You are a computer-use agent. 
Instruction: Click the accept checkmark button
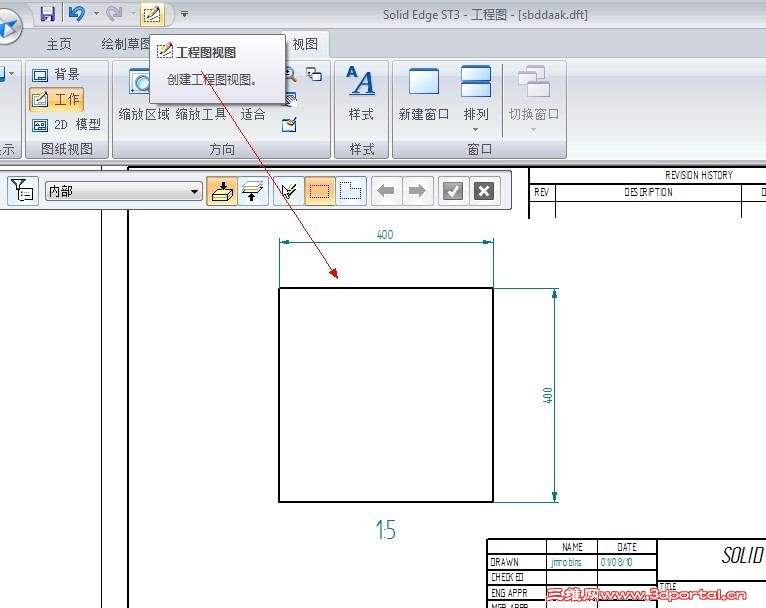point(453,191)
